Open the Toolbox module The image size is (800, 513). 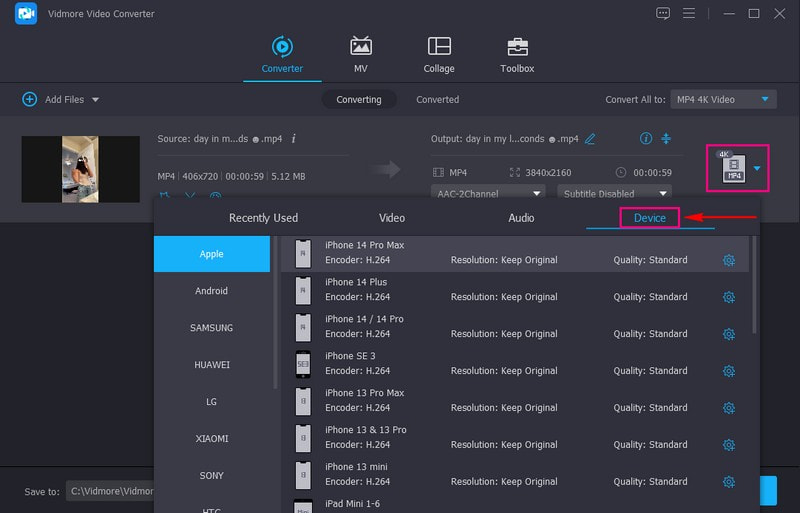[x=517, y=55]
